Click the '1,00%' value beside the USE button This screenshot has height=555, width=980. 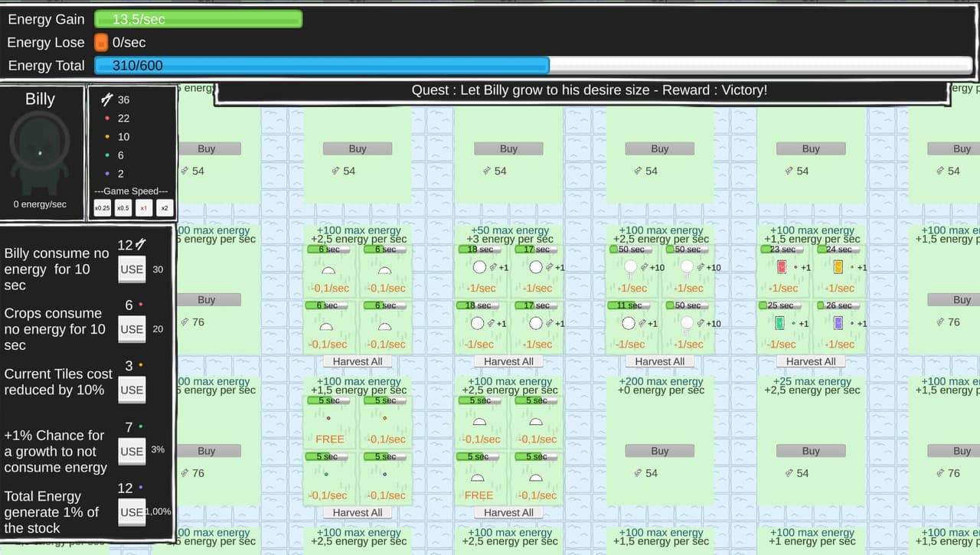(158, 511)
